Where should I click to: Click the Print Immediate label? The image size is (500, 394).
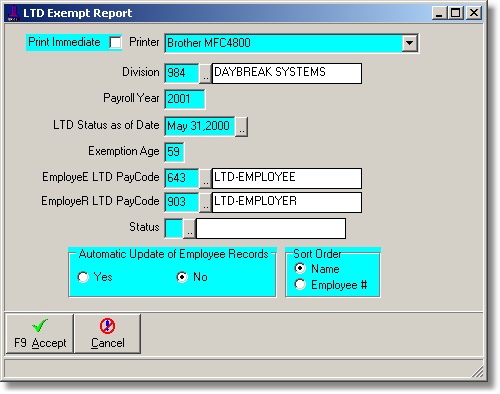point(64,42)
